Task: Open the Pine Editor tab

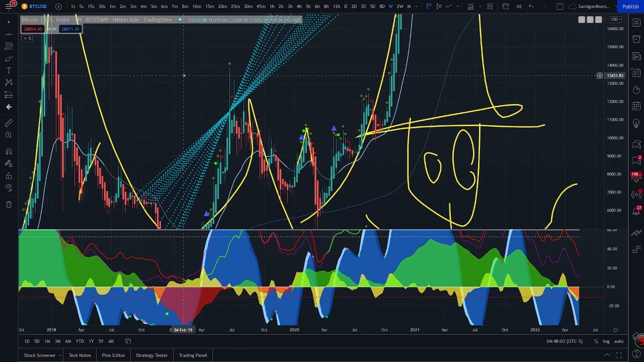Action: coord(113,355)
